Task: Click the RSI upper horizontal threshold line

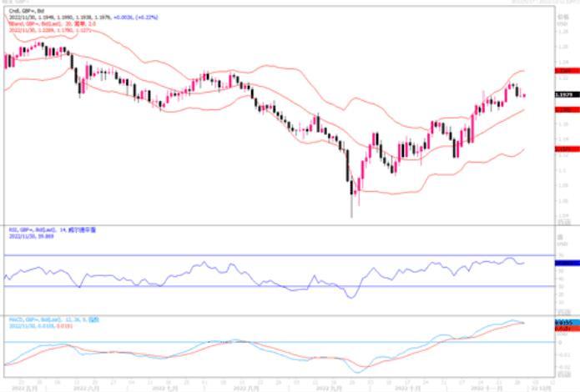Action: point(267,255)
